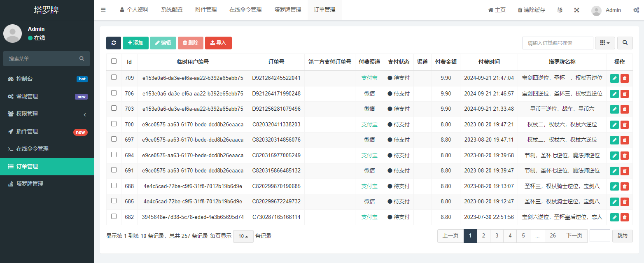Click the refresh table button
Screen dimensions: 644x263
point(114,43)
